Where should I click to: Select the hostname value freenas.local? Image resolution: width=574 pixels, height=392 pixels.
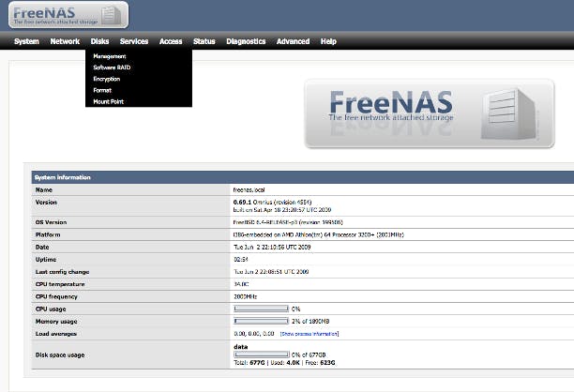pyautogui.click(x=249, y=190)
